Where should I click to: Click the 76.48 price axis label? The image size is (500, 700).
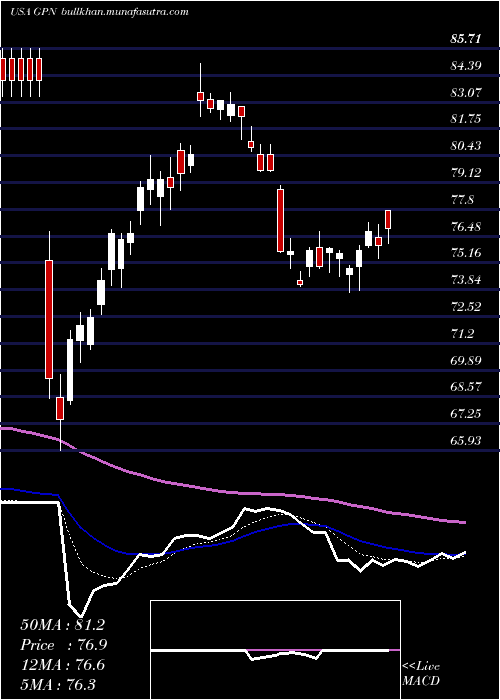(466, 226)
